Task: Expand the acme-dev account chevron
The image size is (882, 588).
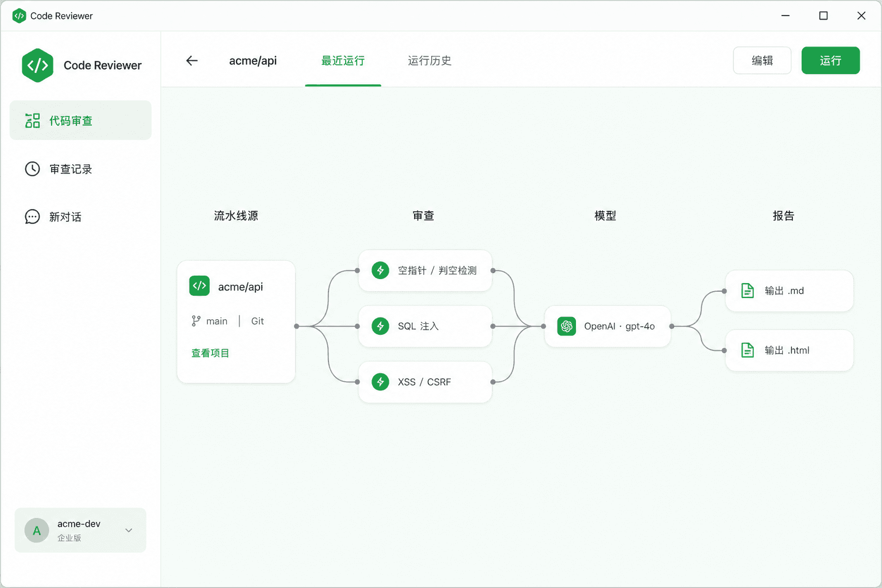Action: (x=129, y=530)
